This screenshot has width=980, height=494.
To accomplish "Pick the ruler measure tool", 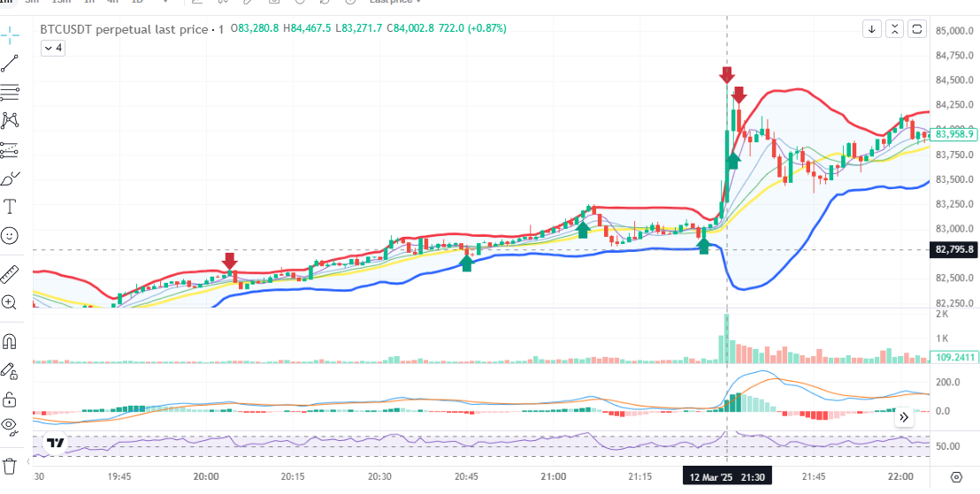I will [10, 274].
